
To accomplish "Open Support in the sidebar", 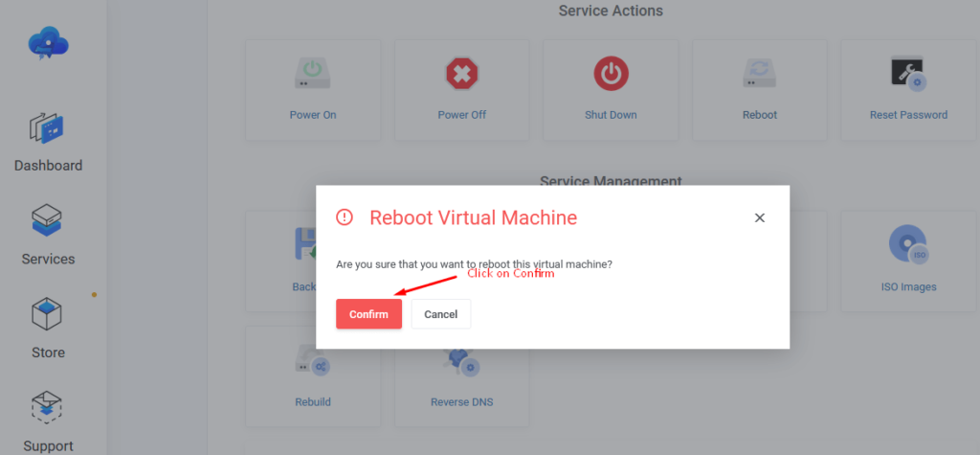I will (x=48, y=421).
